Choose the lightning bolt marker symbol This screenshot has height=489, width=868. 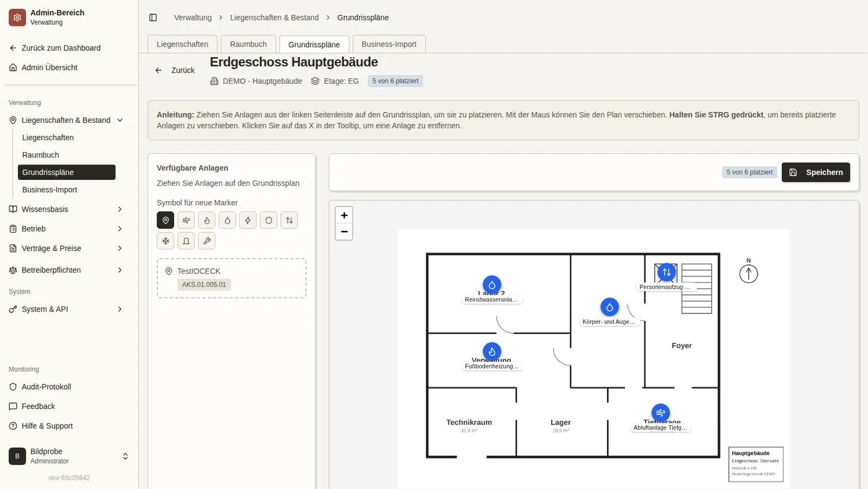248,220
